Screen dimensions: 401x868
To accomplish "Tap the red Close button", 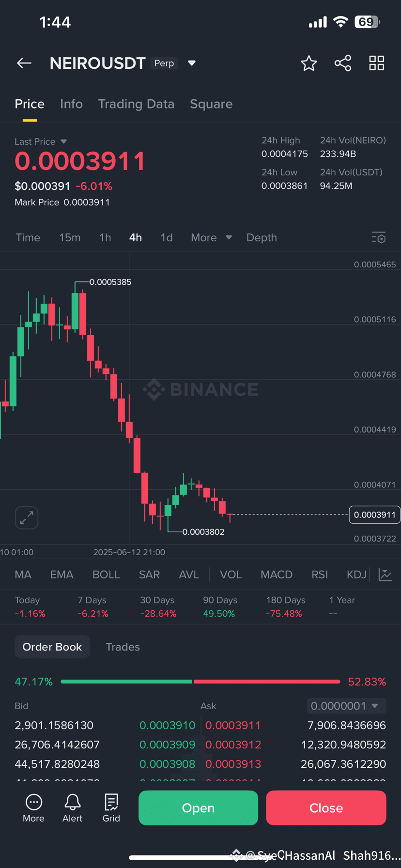I will [x=326, y=808].
